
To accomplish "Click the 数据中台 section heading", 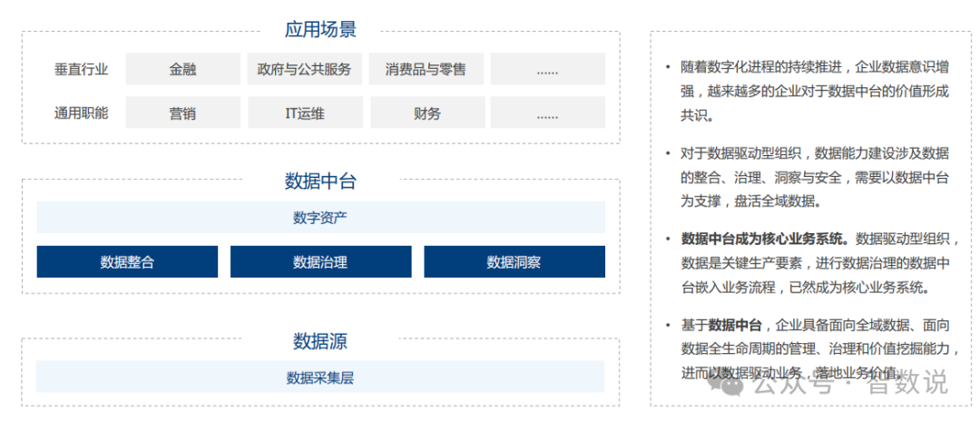I will click(x=320, y=181).
